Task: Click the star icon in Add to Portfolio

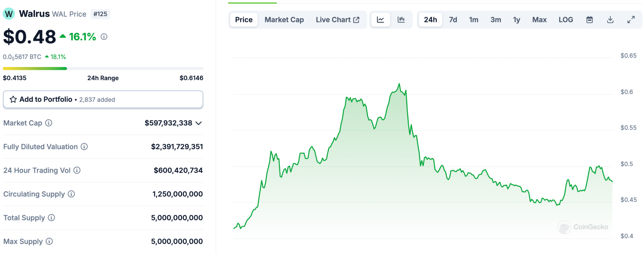Action: point(13,99)
